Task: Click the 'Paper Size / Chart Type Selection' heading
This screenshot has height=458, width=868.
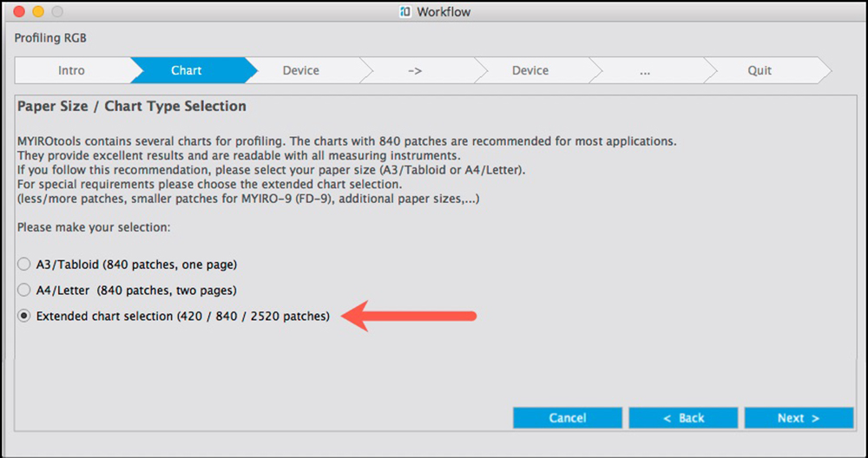Action: 132,107
